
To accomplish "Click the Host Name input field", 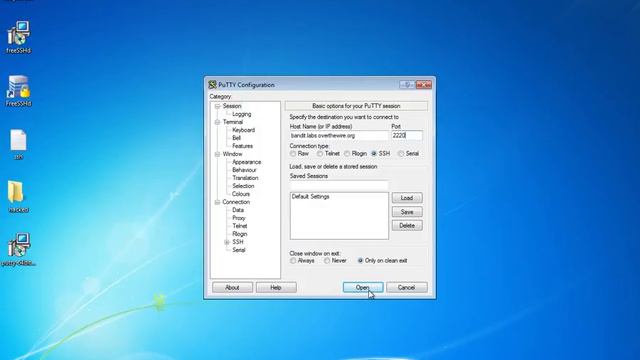I will click(339, 136).
